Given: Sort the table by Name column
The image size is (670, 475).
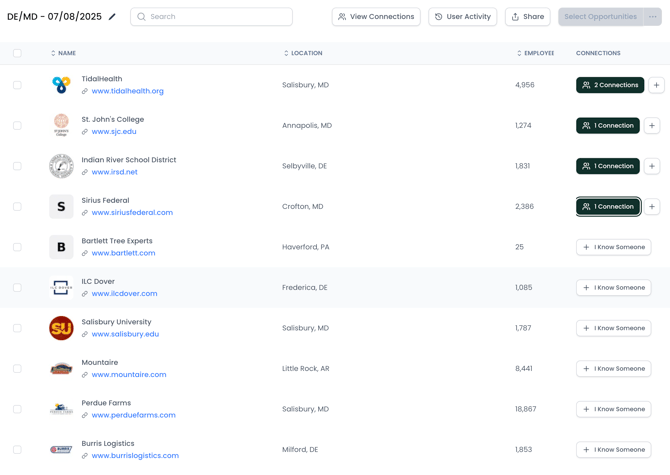Looking at the screenshot, I should click(x=64, y=53).
